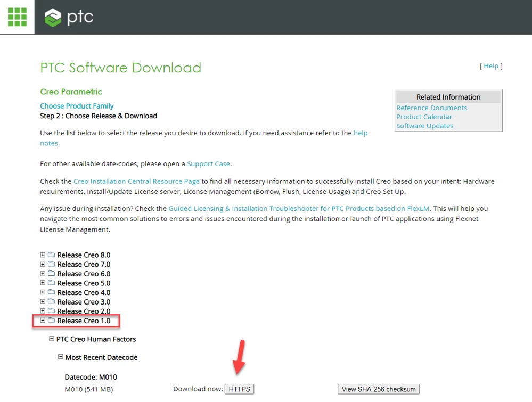Image resolution: width=532 pixels, height=402 pixels.
Task: Select Release Creo 5.0 label
Action: point(84,283)
